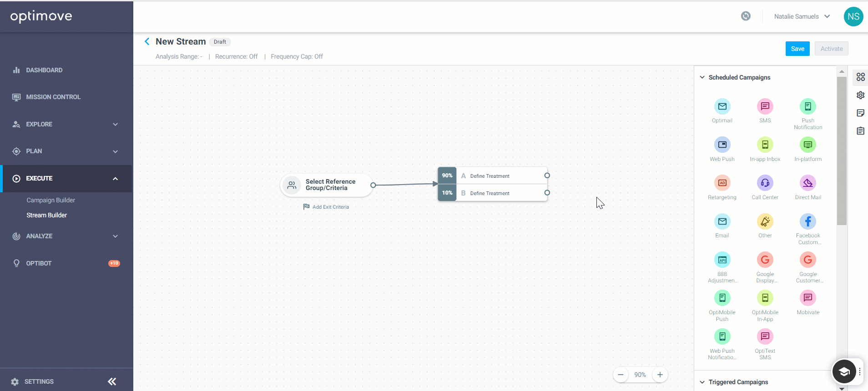Screen dimensions: 868x391
Task: Click the Google Display icon
Action: pos(765,260)
